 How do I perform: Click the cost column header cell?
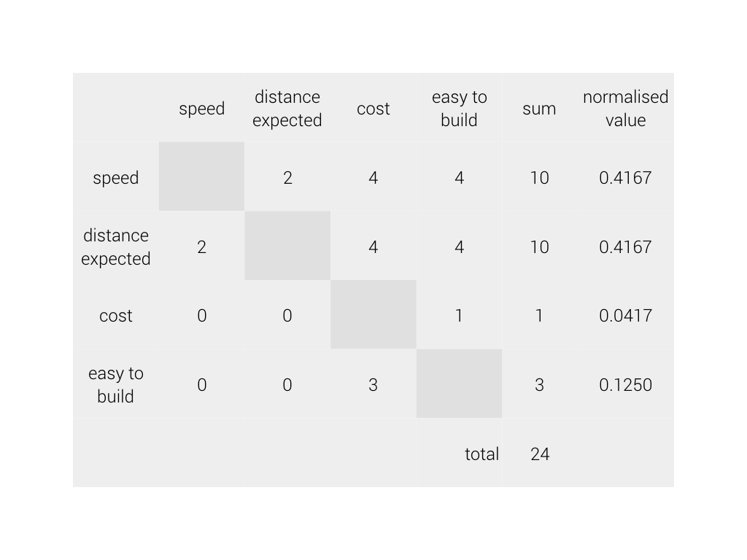(x=373, y=108)
